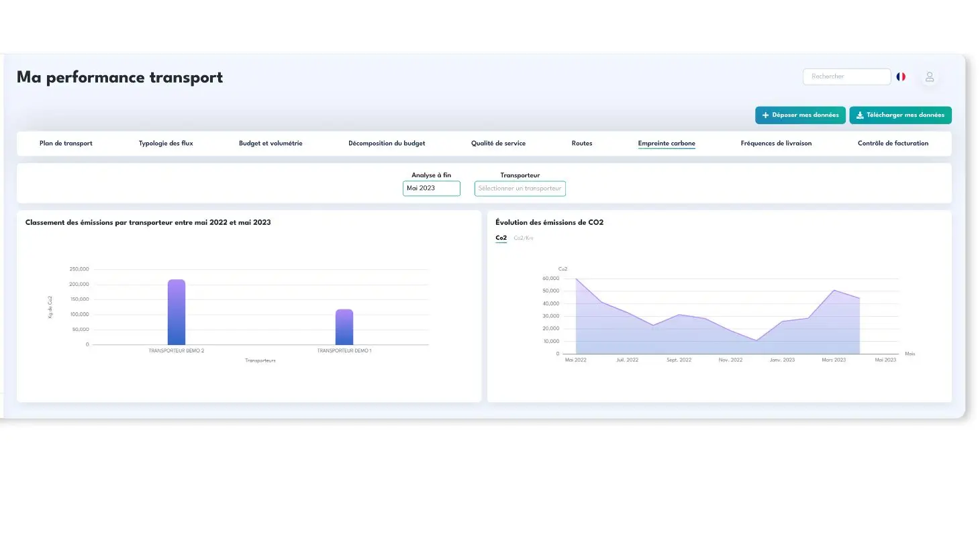
Task: Click the Télécharger mes données button
Action: pyautogui.click(x=900, y=115)
